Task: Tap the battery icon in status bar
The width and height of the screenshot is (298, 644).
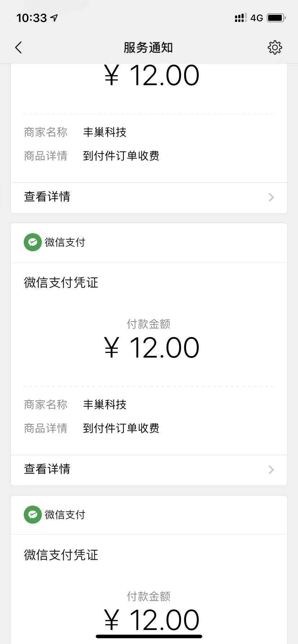Action: [x=276, y=18]
